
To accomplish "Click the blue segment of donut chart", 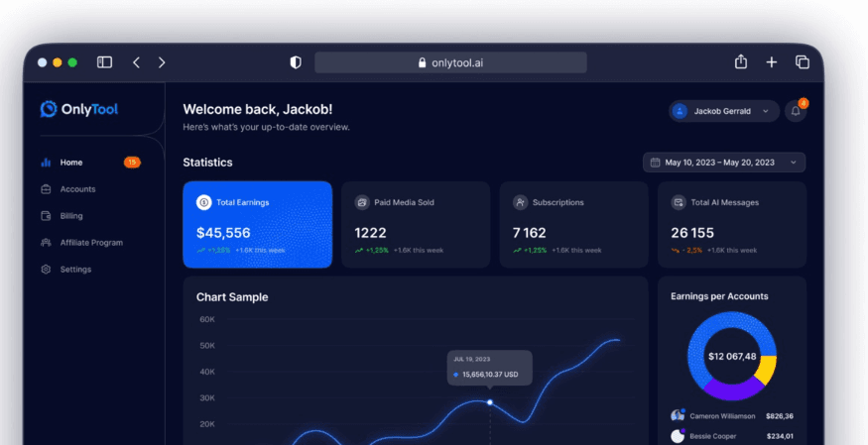I will pyautogui.click(x=705, y=333).
